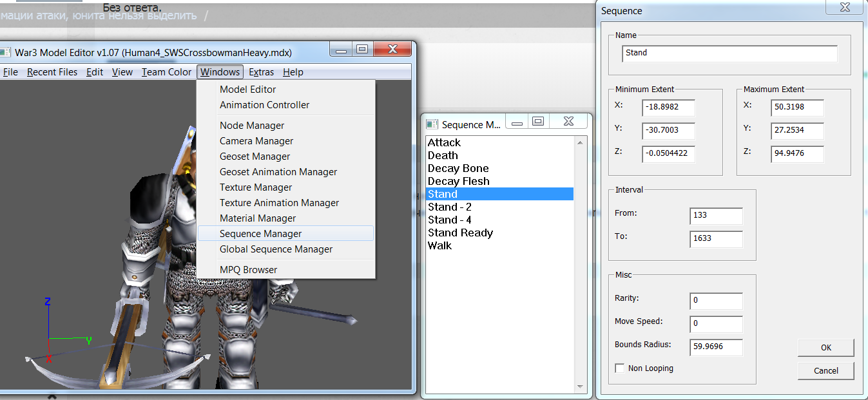Select the Decay Bone sequence
The width and height of the screenshot is (868, 400).
(x=500, y=168)
